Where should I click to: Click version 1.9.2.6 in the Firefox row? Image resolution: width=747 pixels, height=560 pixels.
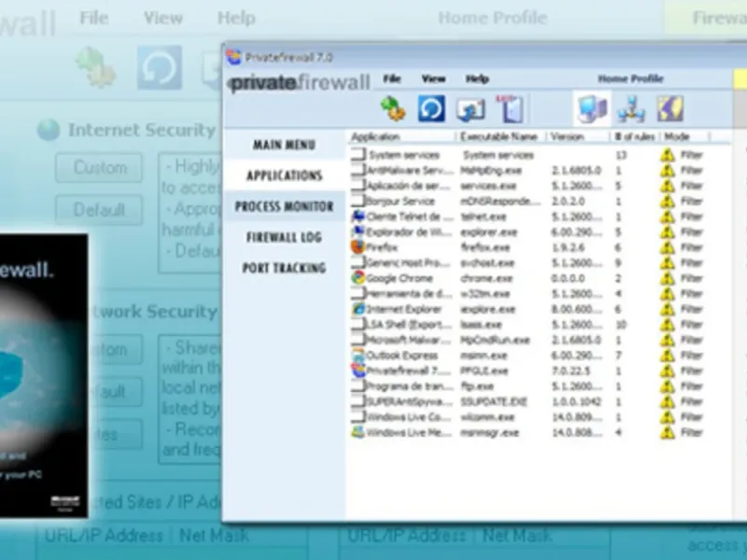coord(568,247)
